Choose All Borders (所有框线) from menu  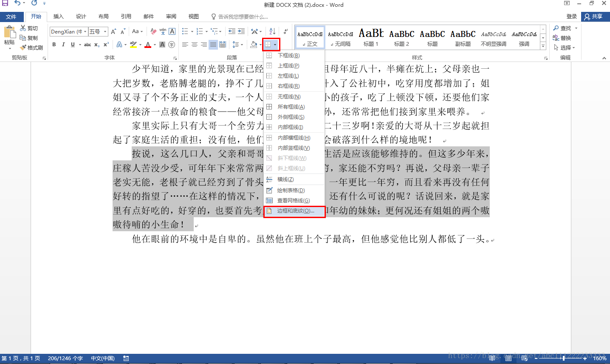click(294, 107)
